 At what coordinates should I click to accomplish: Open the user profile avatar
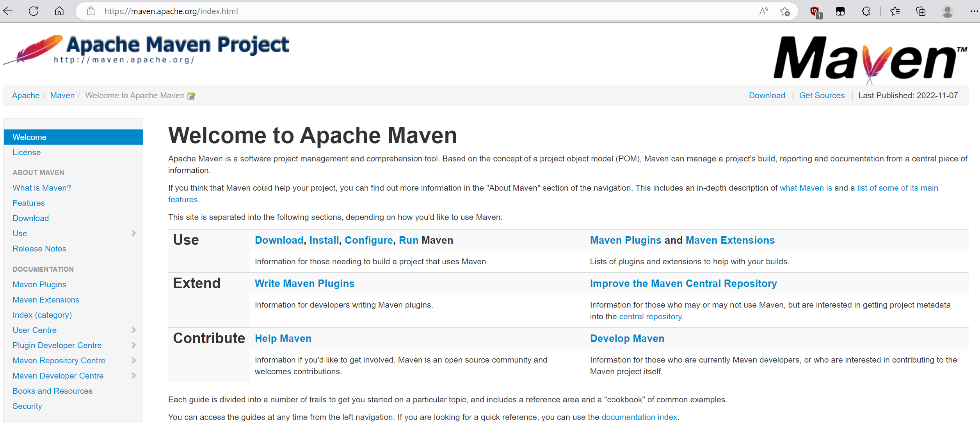pos(948,11)
